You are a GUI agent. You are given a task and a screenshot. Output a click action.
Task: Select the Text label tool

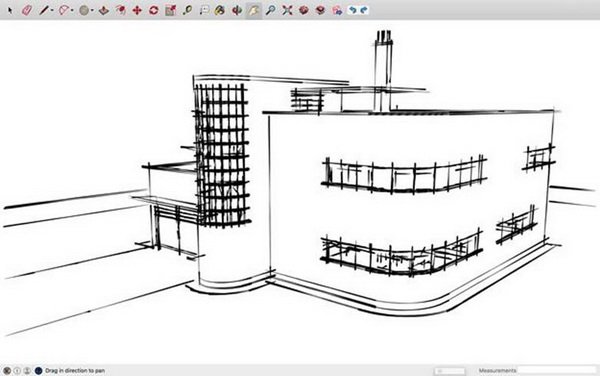pyautogui.click(x=204, y=10)
